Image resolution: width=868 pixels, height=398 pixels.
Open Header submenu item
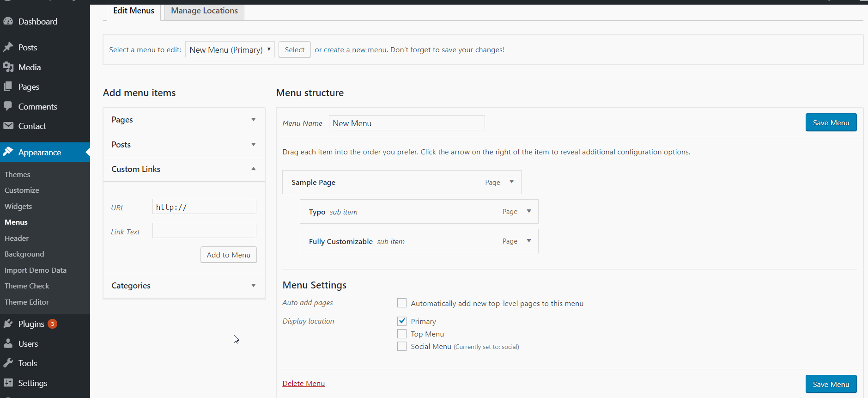click(x=17, y=238)
